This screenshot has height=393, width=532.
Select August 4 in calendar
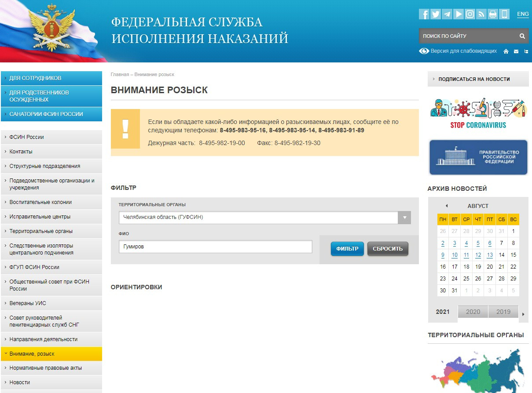(x=466, y=243)
